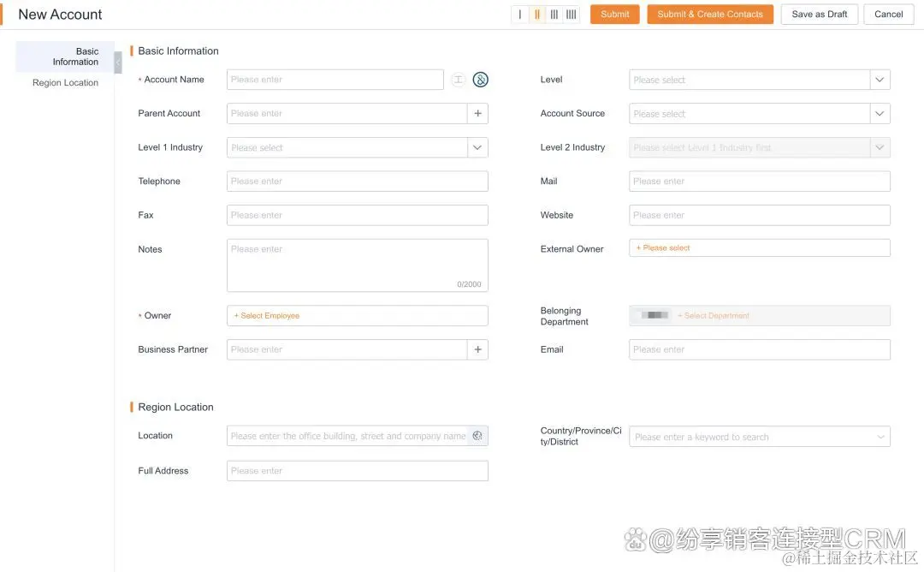
Task: Click the Submit button
Action: 614,15
